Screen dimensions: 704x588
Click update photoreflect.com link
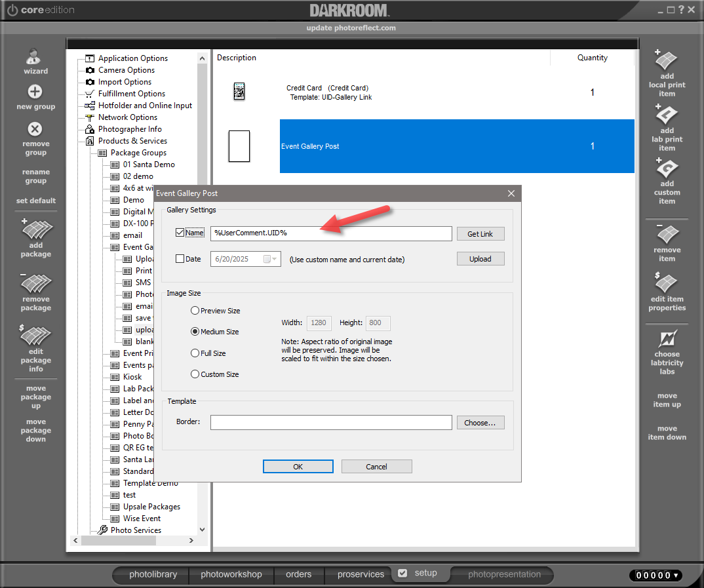coord(351,28)
